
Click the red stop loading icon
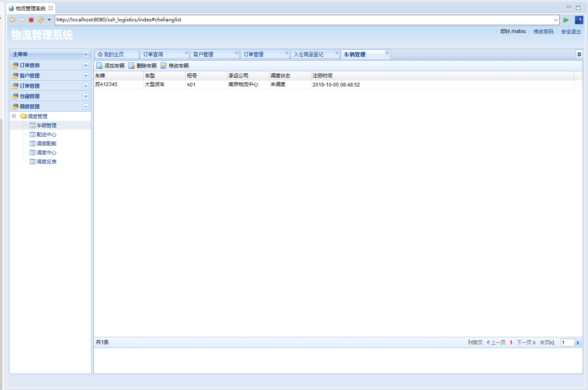pyautogui.click(x=31, y=20)
